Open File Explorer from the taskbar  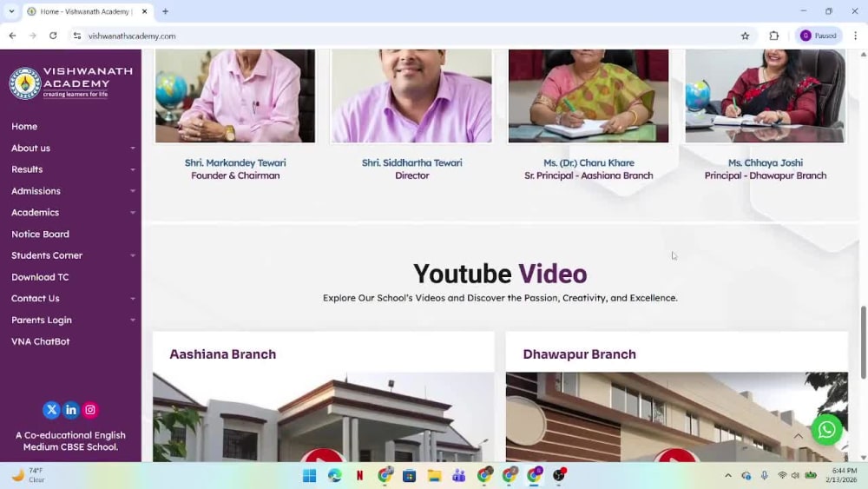435,475
